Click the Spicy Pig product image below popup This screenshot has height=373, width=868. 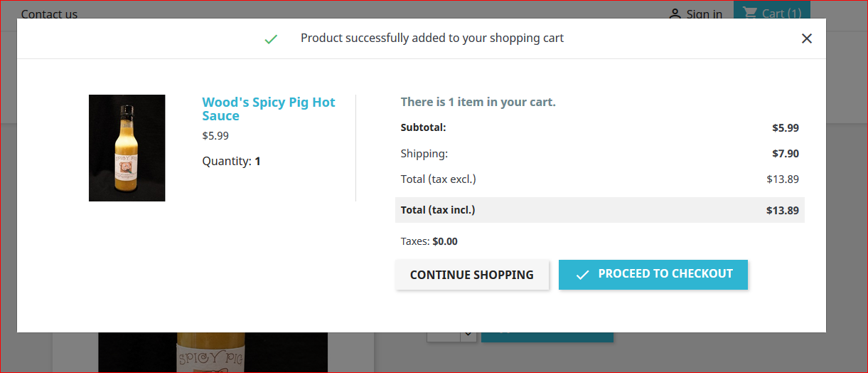pyautogui.click(x=213, y=353)
